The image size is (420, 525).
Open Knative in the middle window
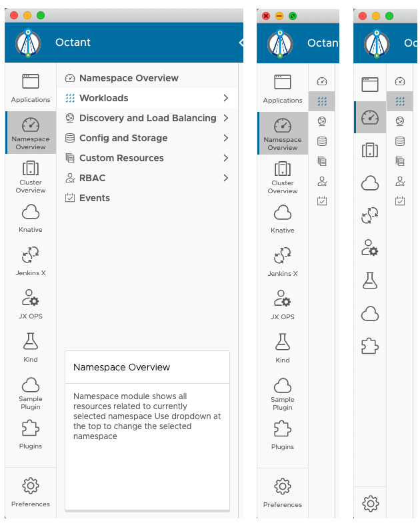[x=283, y=219]
